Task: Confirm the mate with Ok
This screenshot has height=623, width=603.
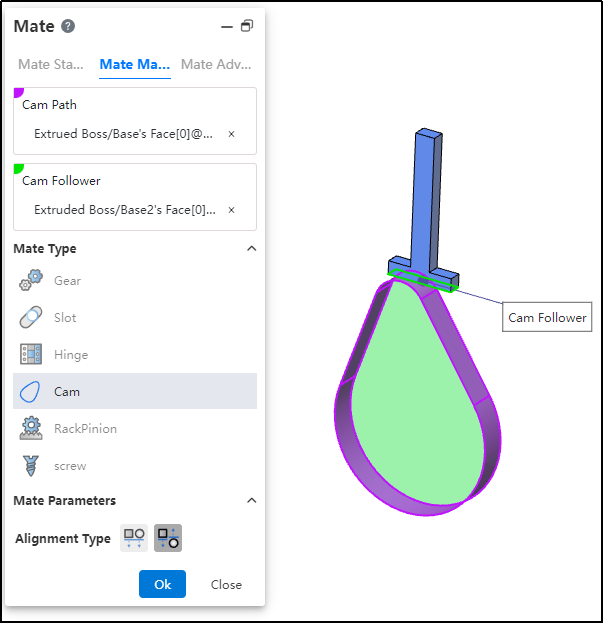Action: tap(162, 584)
